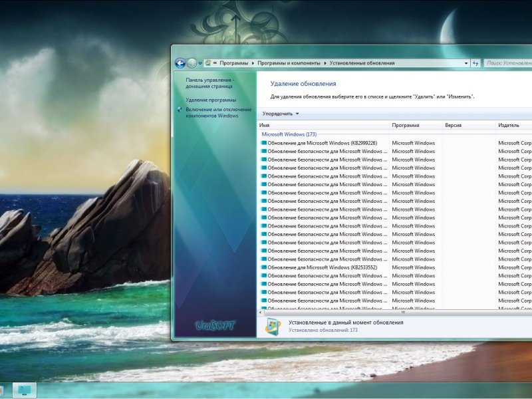
Task: Sort by the Издатель column header
Action: [514, 125]
